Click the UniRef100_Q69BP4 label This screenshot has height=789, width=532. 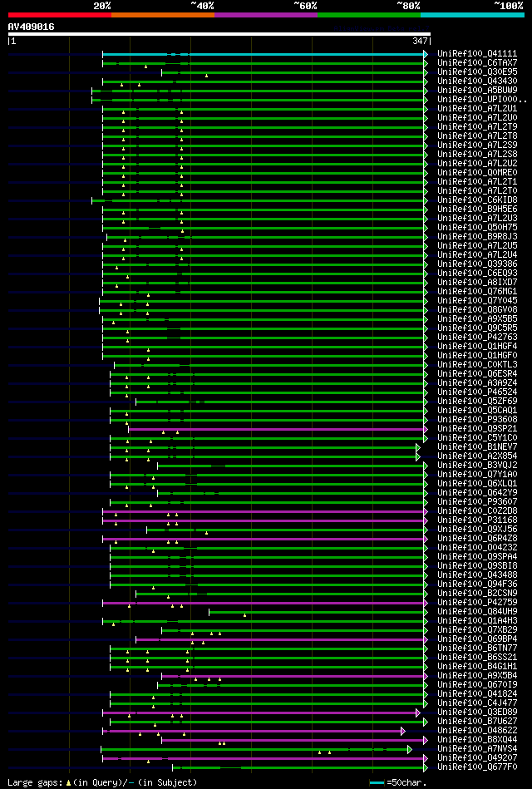pyautogui.click(x=477, y=639)
